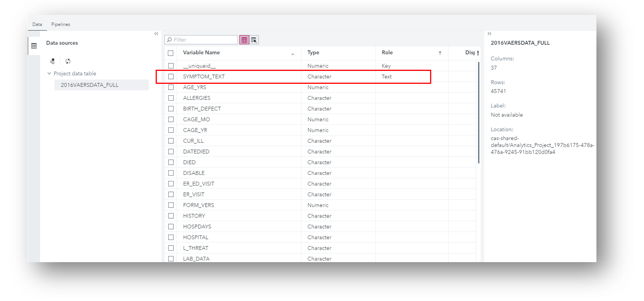Check the CAGE_MO row checkbox

171,119
